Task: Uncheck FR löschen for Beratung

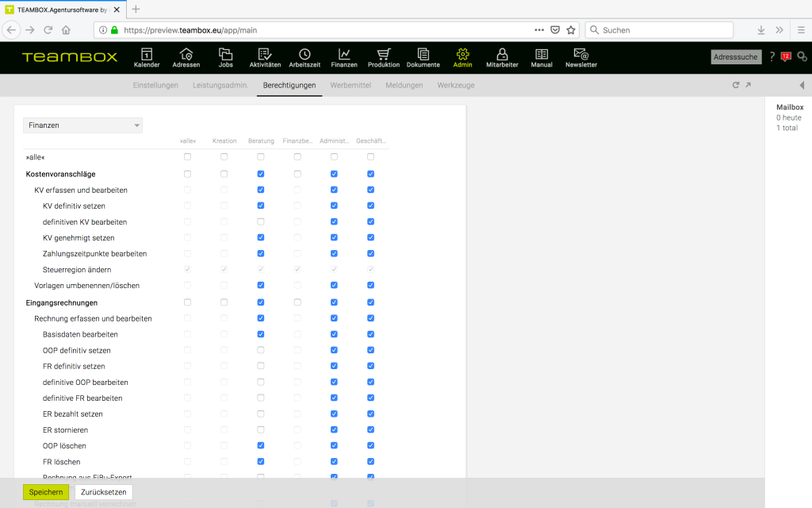Action: click(260, 461)
